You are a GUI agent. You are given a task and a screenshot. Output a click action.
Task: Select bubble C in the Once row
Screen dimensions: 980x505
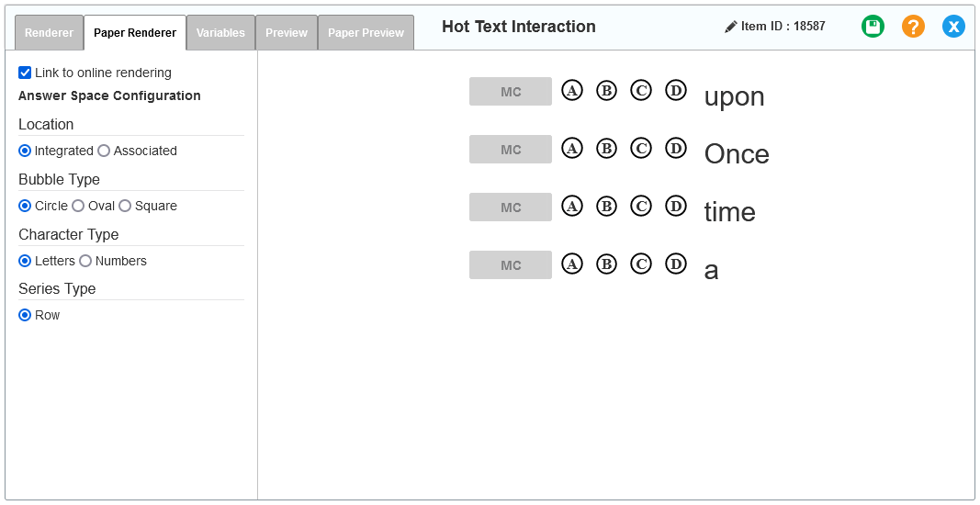640,149
